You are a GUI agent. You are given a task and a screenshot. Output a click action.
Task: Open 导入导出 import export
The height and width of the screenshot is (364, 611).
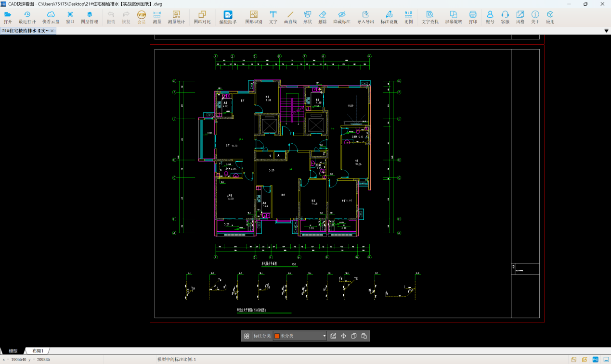coord(365,17)
